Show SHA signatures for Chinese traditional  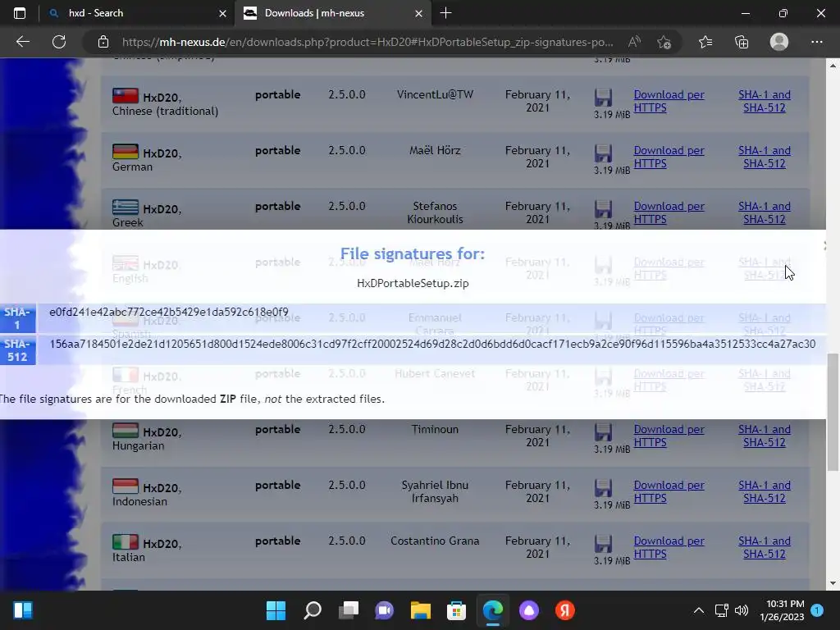[765, 101]
